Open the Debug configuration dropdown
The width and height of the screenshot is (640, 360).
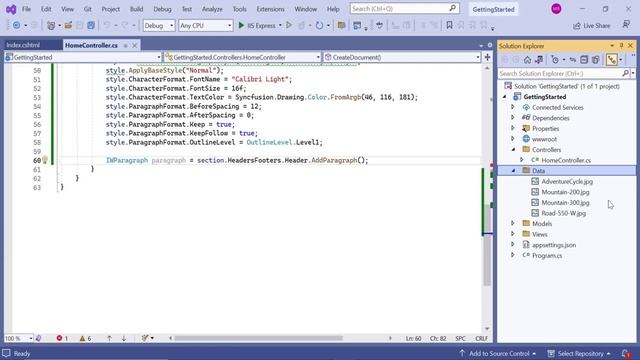click(159, 25)
